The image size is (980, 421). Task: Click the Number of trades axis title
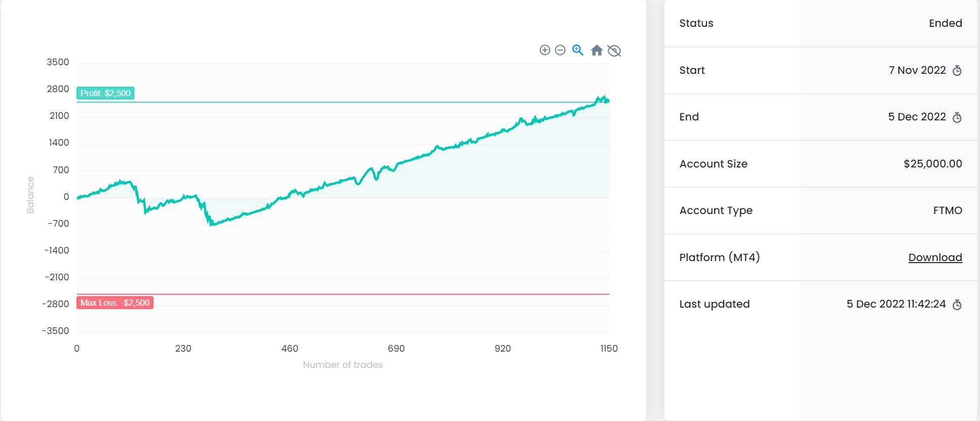(x=343, y=365)
